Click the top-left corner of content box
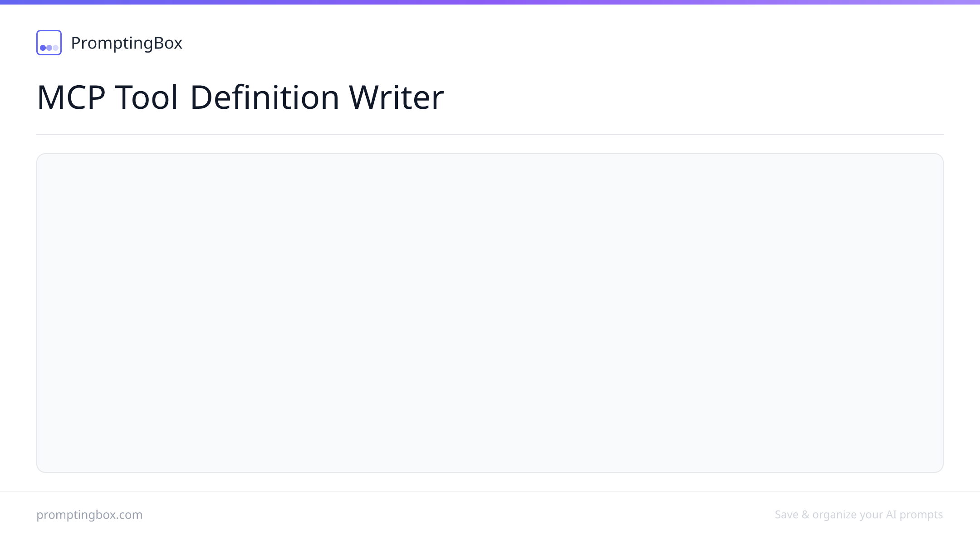This screenshot has width=980, height=544. tap(38, 155)
